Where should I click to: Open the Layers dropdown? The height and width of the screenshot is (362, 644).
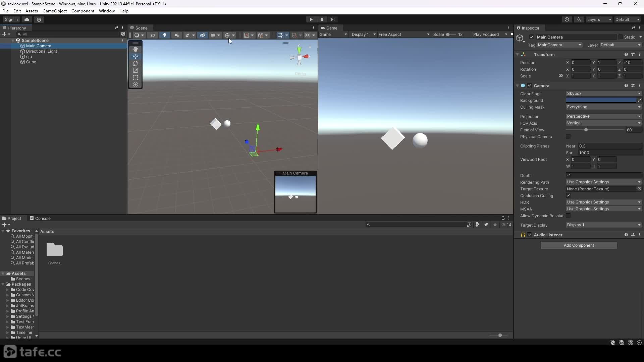(599, 19)
